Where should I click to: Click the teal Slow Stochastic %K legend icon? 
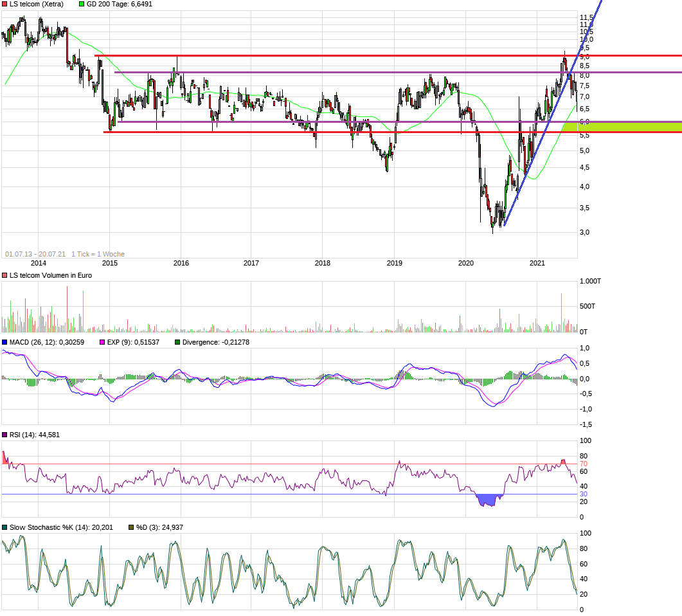pyautogui.click(x=4, y=526)
